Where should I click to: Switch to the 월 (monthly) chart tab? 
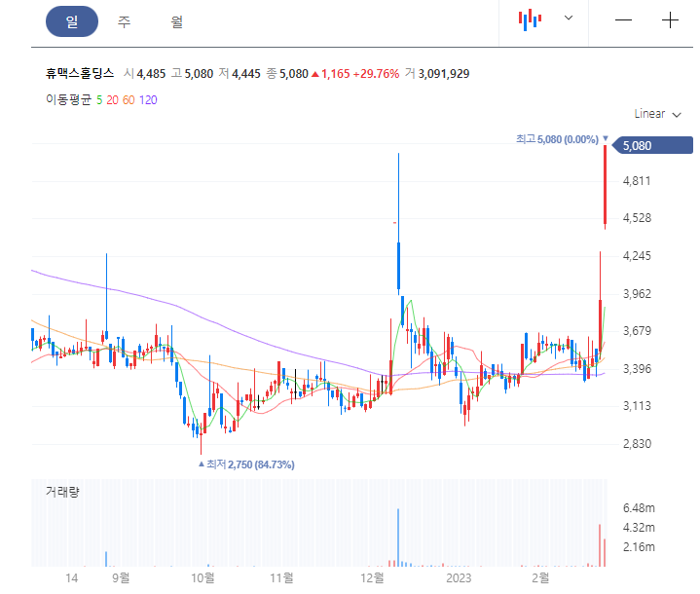(x=177, y=21)
